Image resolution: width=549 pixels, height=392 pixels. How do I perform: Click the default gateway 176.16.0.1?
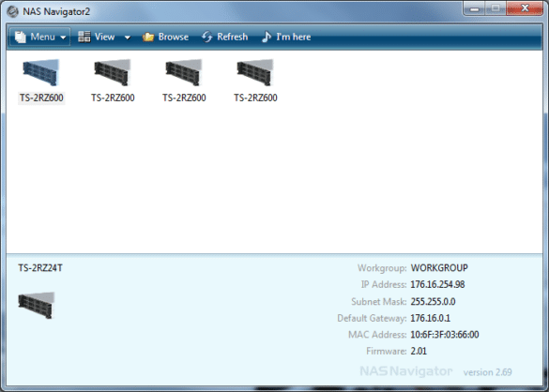(x=431, y=318)
